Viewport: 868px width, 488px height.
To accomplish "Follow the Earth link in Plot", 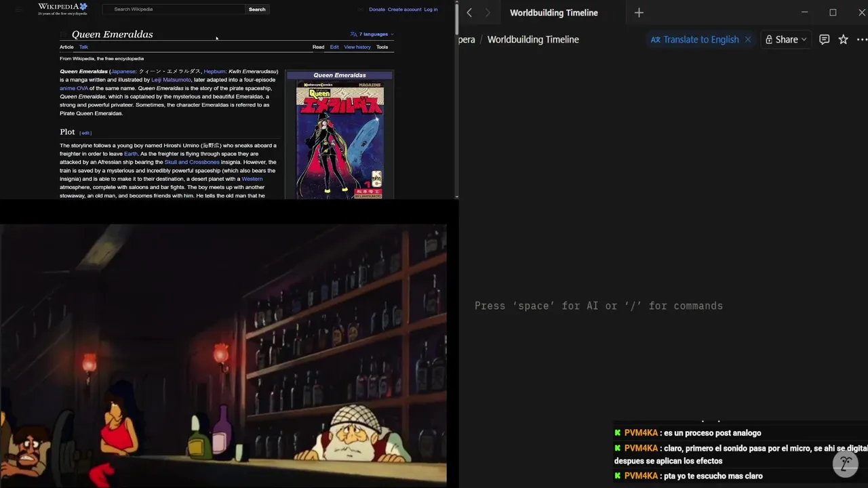I will (131, 154).
